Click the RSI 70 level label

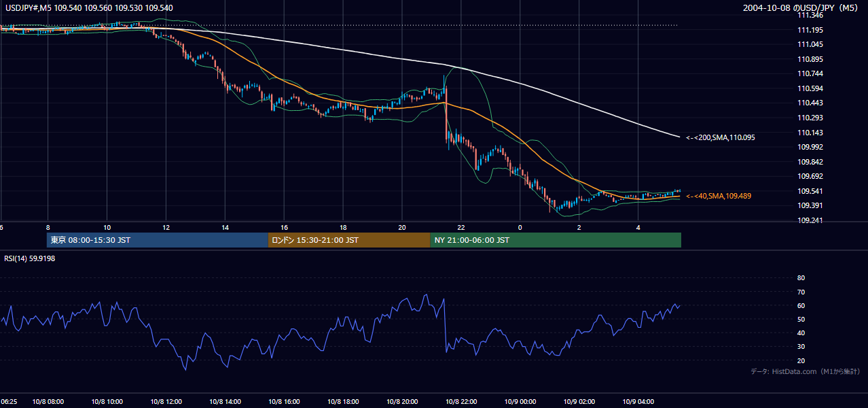tap(801, 292)
